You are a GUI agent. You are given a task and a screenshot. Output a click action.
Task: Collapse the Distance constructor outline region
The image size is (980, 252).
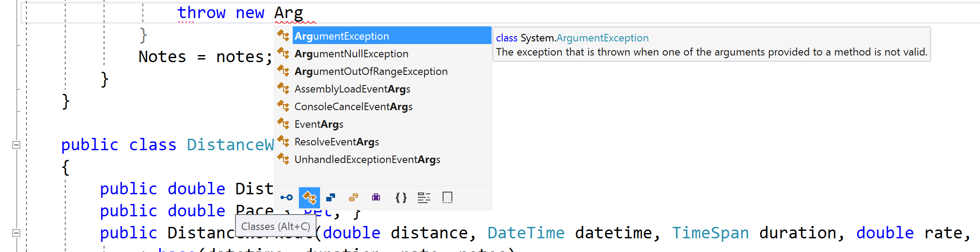pyautogui.click(x=16, y=233)
